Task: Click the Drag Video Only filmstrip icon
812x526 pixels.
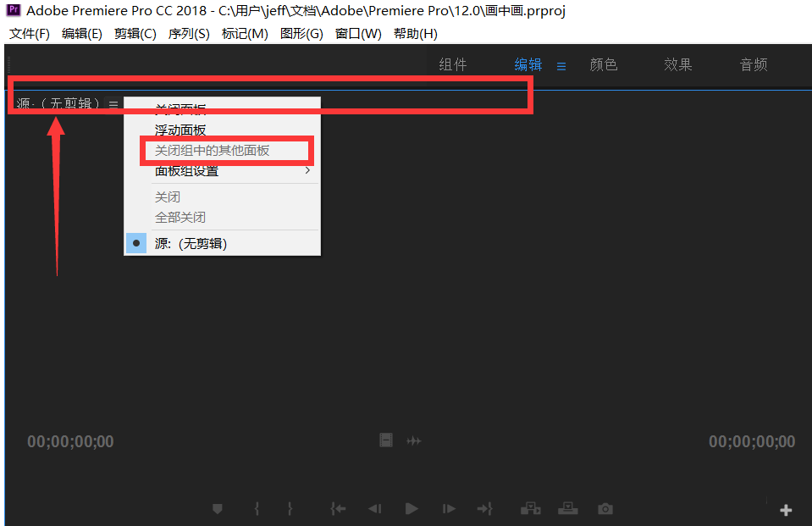Action: 386,440
